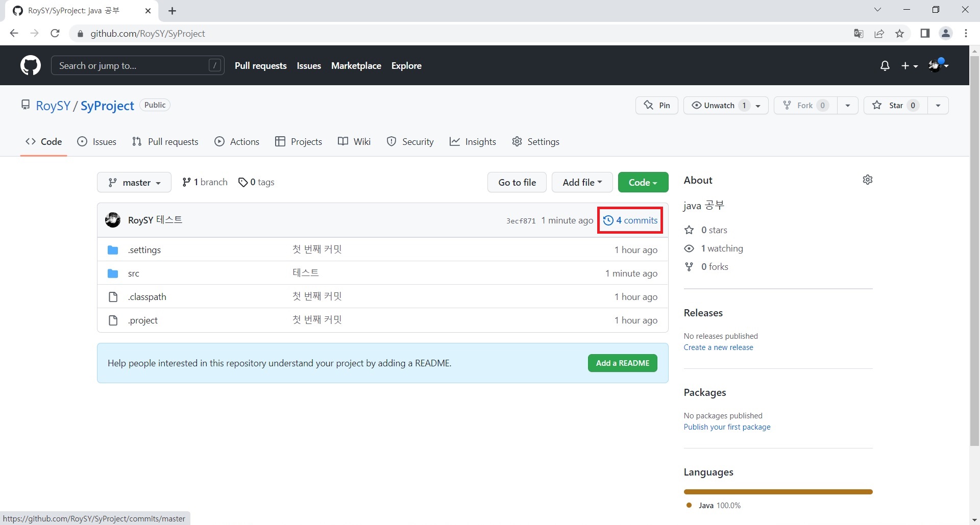Switch to the Code tab

(44, 142)
